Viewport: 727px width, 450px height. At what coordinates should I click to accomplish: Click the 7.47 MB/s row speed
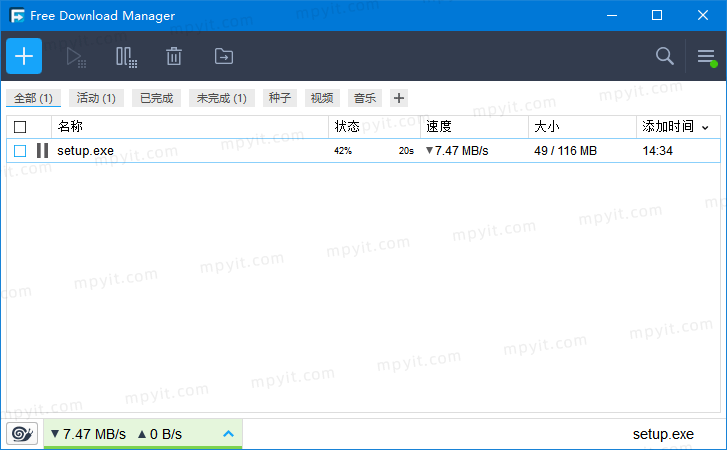click(457, 151)
